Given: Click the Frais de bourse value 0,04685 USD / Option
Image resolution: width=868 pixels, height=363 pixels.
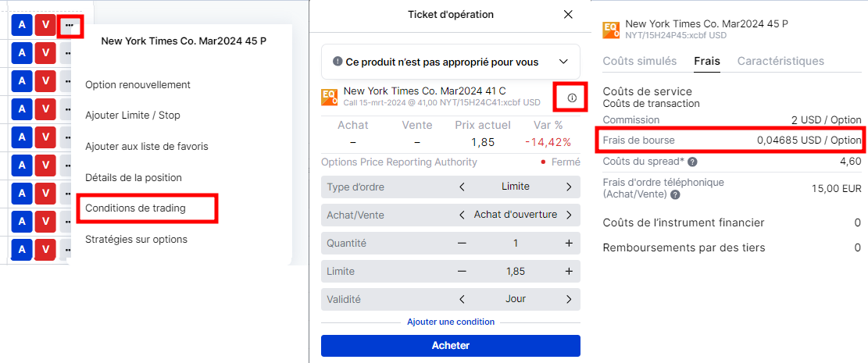Looking at the screenshot, I should [809, 141].
